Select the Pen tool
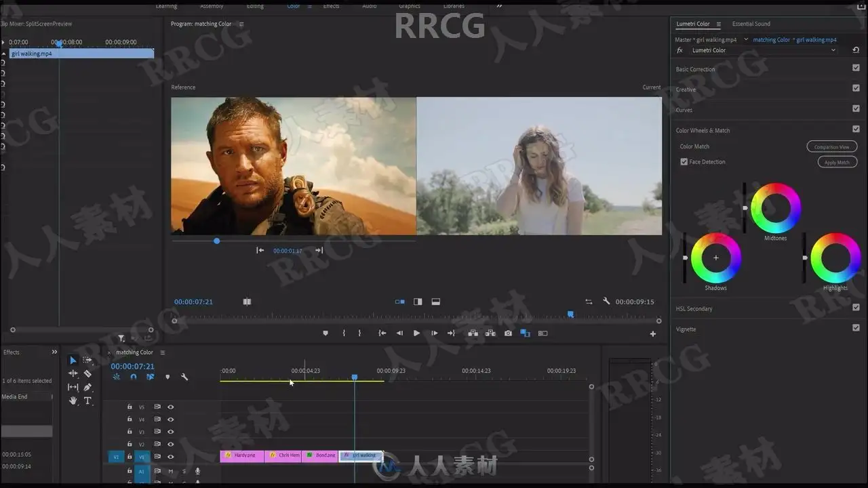This screenshot has width=868, height=488. 87,387
